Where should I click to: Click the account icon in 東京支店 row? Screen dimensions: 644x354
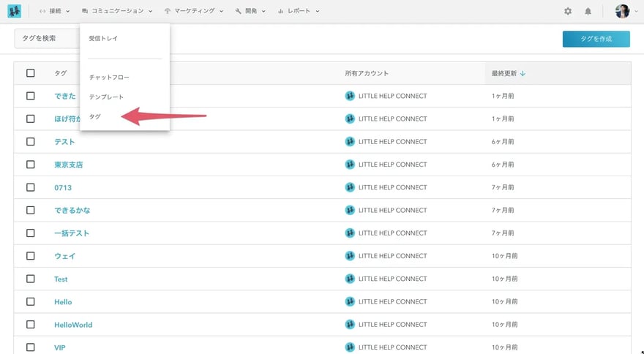coord(350,165)
